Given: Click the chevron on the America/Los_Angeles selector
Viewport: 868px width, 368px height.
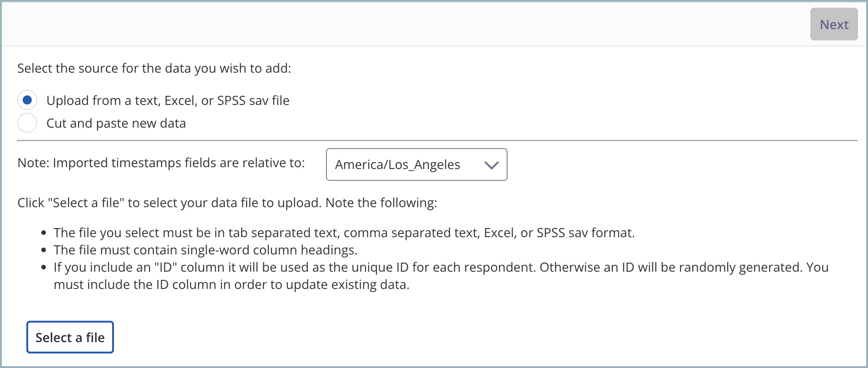Looking at the screenshot, I should click(x=491, y=164).
